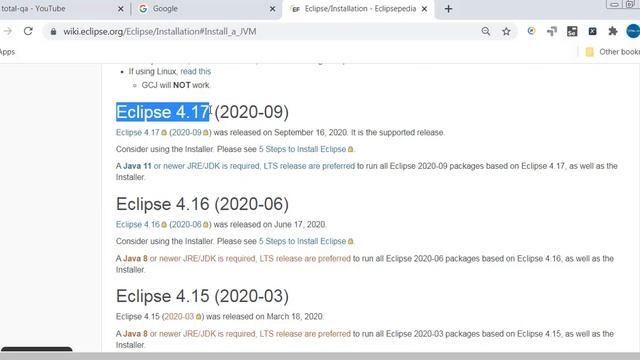Screen dimensions: 640x360
Task: Click the extension icon left of the puzzle piece
Action: pyautogui.click(x=593, y=31)
